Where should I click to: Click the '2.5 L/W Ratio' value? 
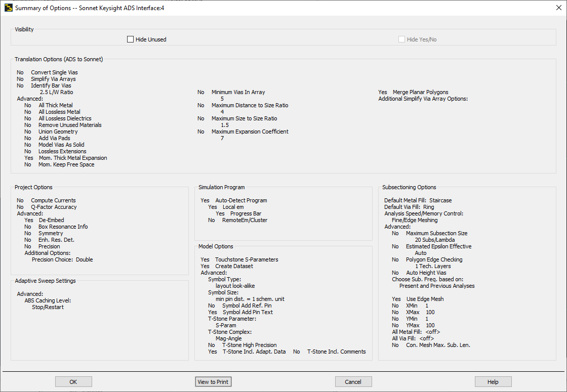tap(56, 92)
